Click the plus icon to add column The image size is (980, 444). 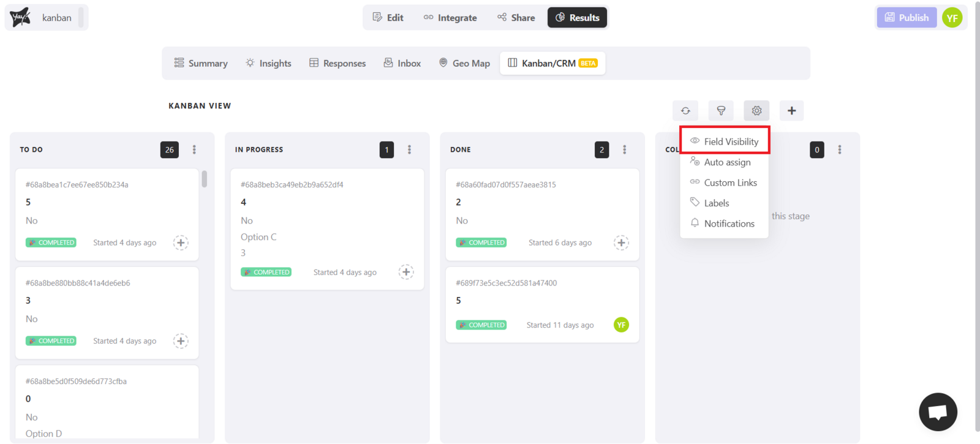coord(791,111)
